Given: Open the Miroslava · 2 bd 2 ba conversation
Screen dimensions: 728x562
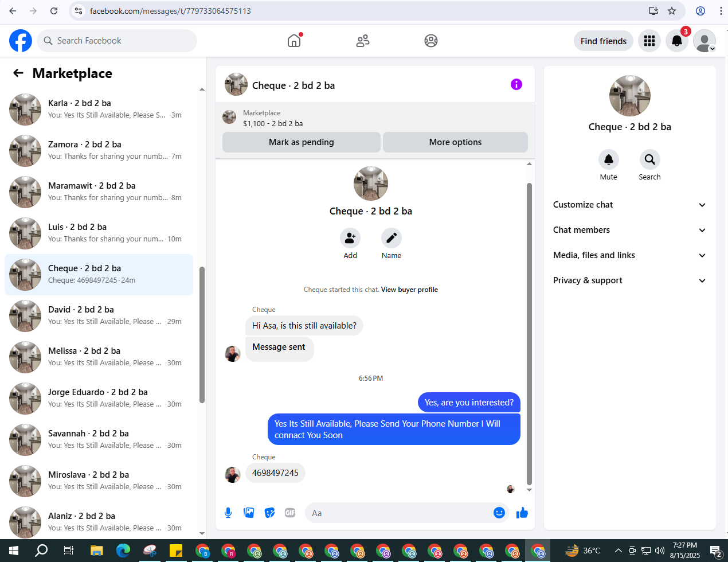Looking at the screenshot, I should pyautogui.click(x=99, y=481).
